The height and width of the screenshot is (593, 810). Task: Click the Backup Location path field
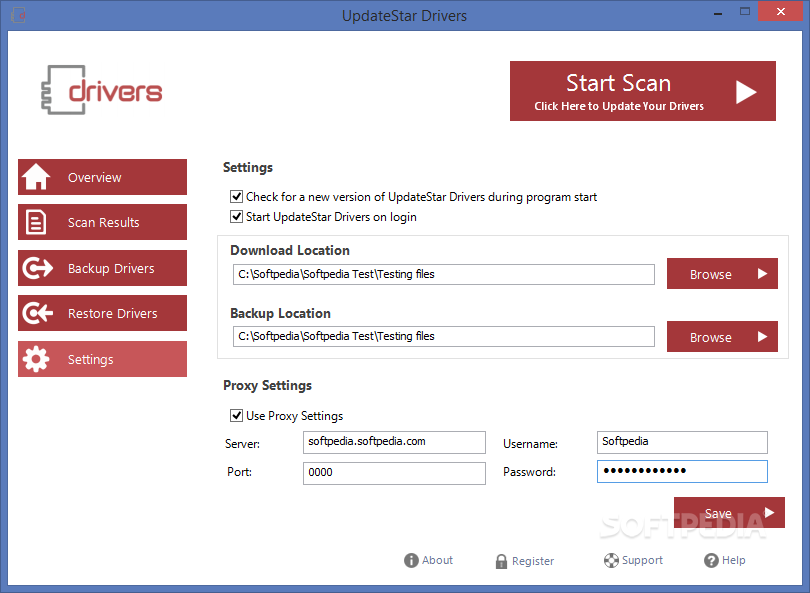point(444,336)
